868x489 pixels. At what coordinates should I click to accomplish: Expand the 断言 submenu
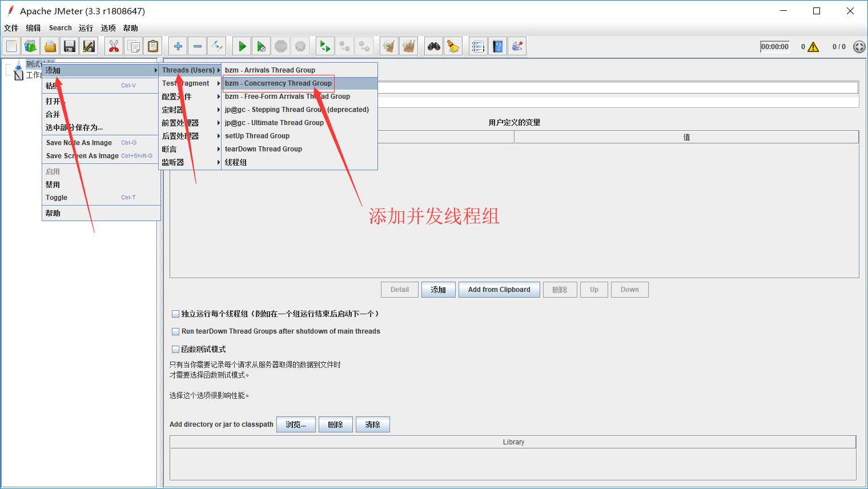[x=190, y=149]
